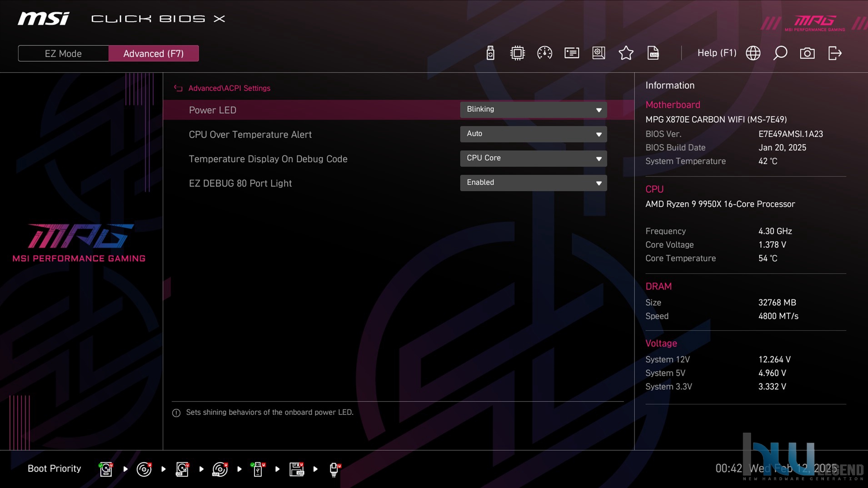
Task: Click the Motherboard section heading
Action: pyautogui.click(x=673, y=105)
